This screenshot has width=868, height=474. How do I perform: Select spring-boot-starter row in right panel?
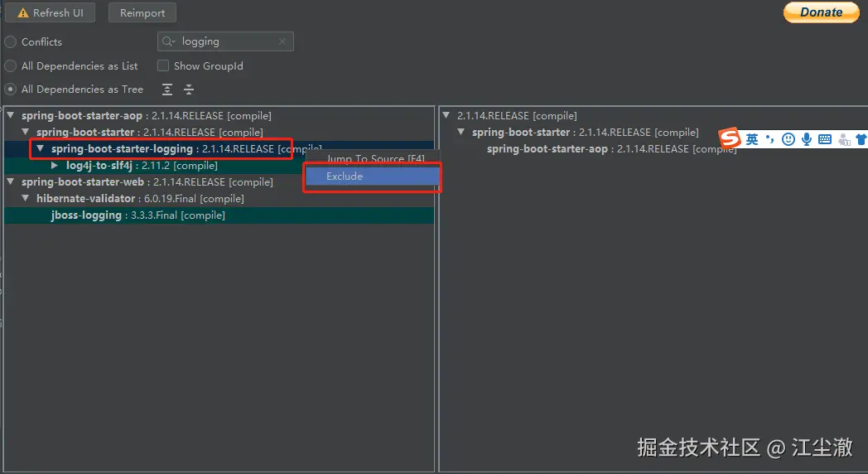(x=585, y=133)
